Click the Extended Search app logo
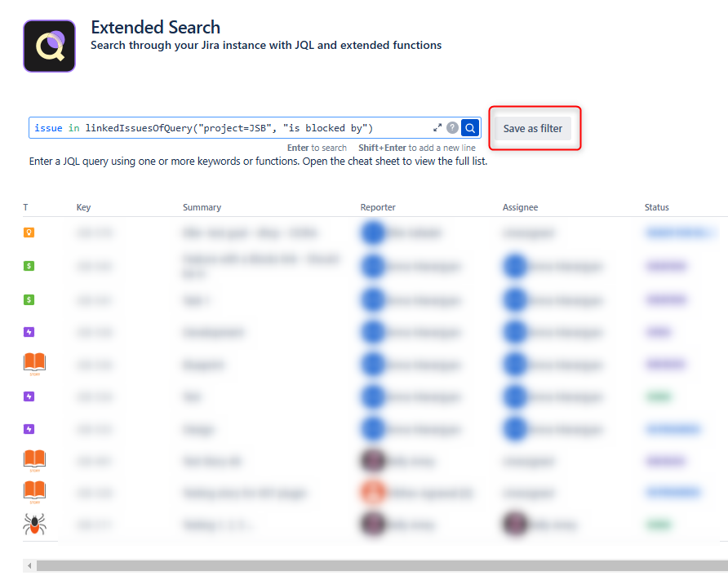This screenshot has width=728, height=580. coord(49,46)
